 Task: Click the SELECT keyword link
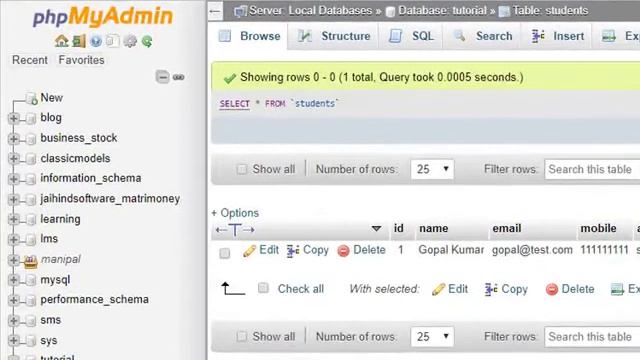(235, 104)
